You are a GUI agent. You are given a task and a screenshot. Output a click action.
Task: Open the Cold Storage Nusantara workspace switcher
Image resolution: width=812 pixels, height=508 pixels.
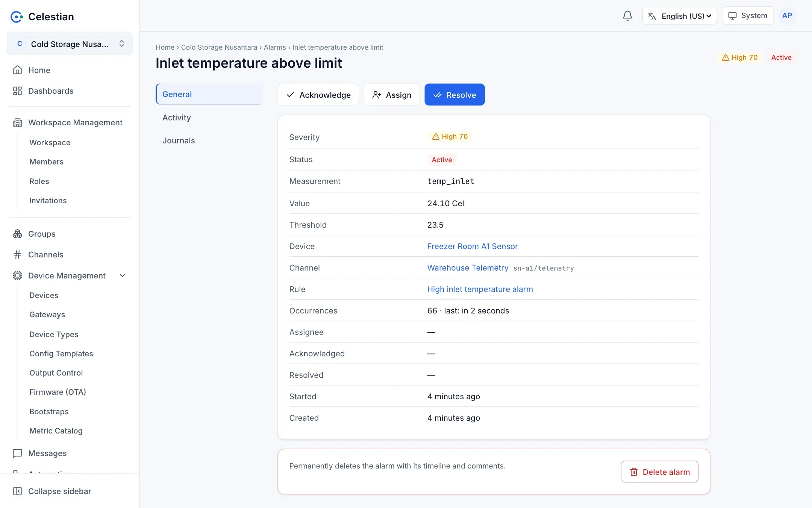click(x=70, y=44)
